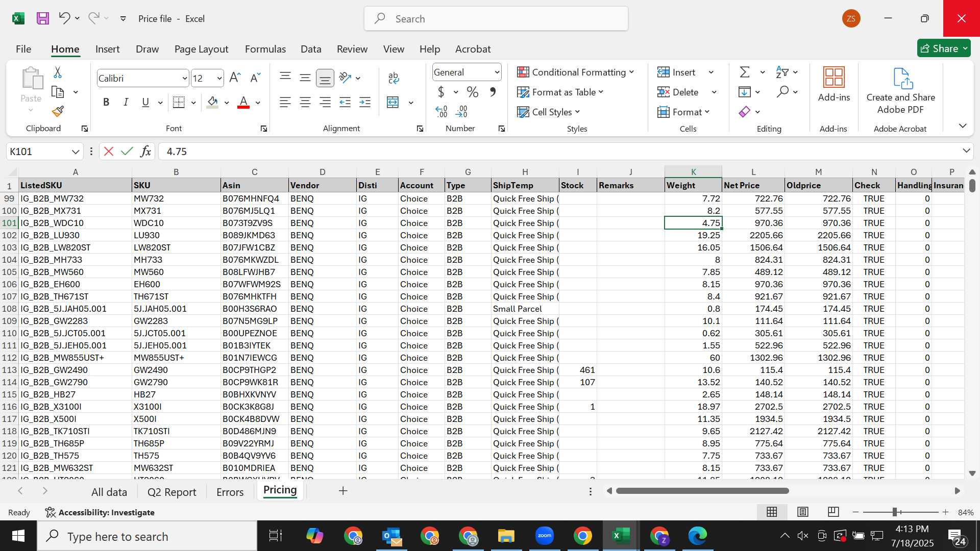This screenshot has width=980, height=551.
Task: Decrease indent in Alignment group
Action: [x=345, y=103]
